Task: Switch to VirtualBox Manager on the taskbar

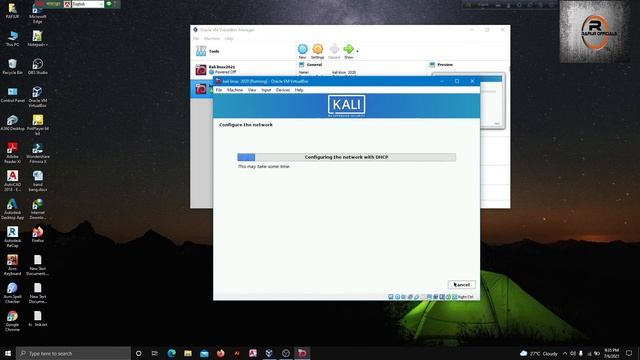Action: (x=269, y=353)
